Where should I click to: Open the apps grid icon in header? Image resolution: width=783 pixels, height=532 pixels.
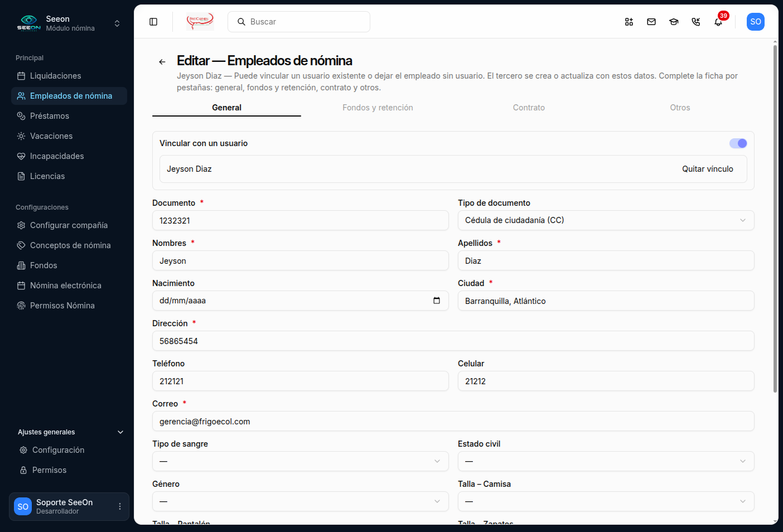[x=629, y=22]
